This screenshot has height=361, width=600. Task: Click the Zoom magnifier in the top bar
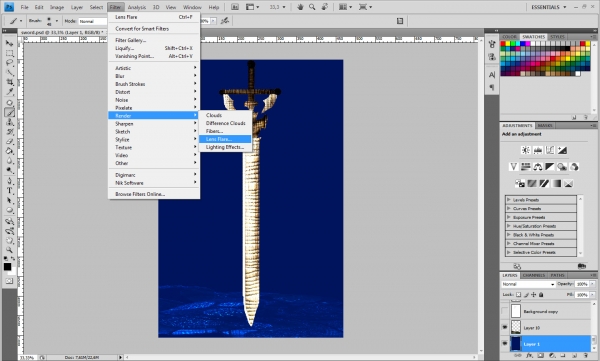click(312, 7)
